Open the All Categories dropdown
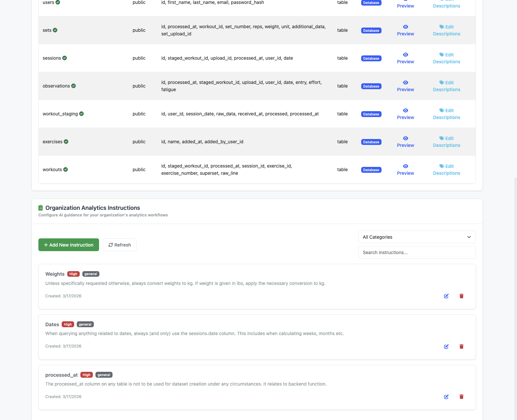 tap(417, 237)
